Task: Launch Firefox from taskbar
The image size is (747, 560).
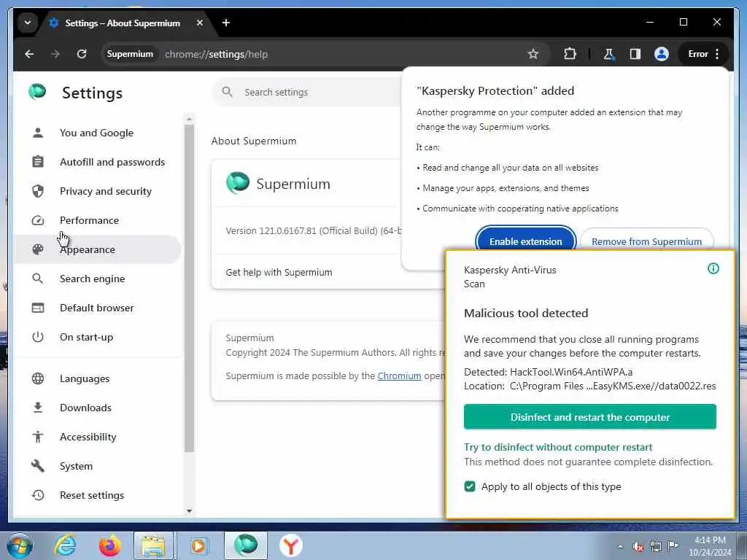Action: (109, 545)
